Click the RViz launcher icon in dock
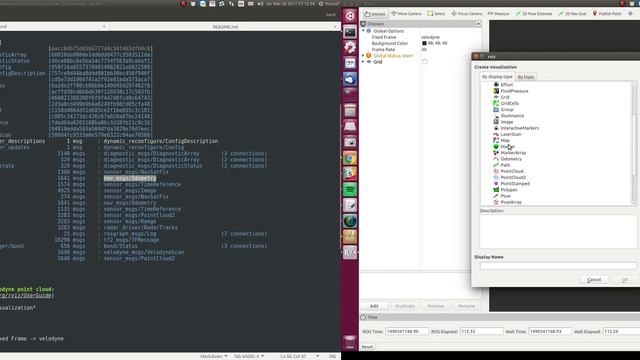This screenshot has width=640, height=360. pos(350,252)
